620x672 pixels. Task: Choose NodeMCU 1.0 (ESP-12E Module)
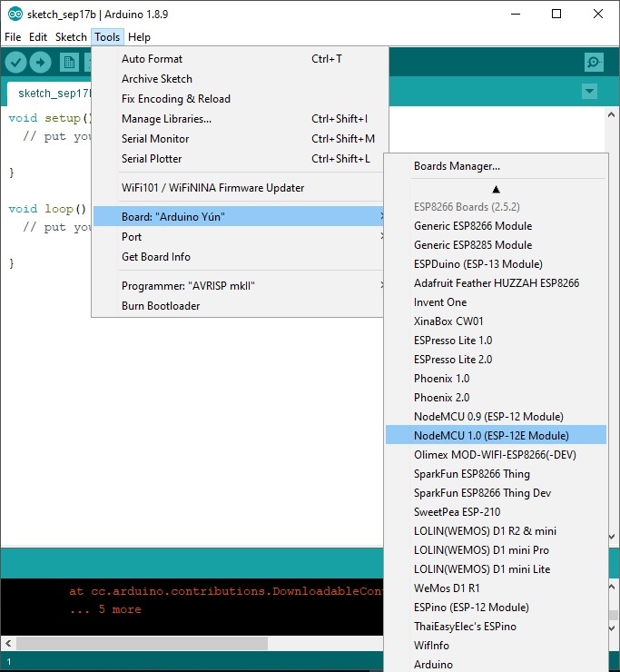pyautogui.click(x=496, y=435)
